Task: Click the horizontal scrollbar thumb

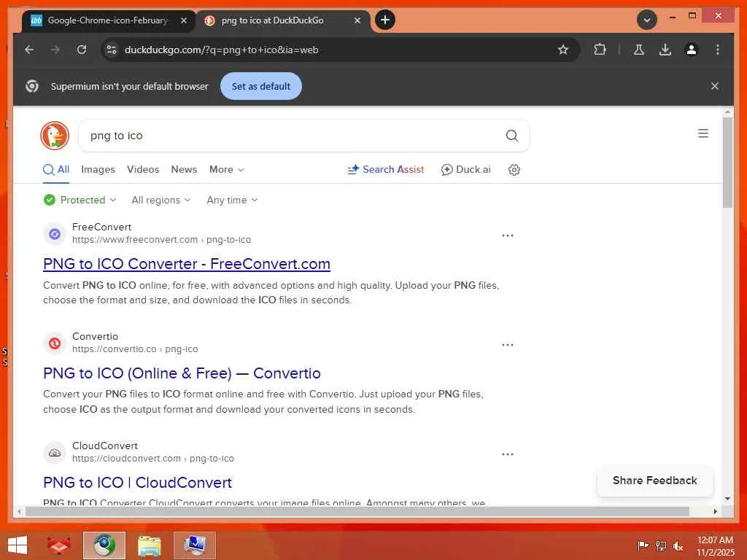Action: (357, 511)
